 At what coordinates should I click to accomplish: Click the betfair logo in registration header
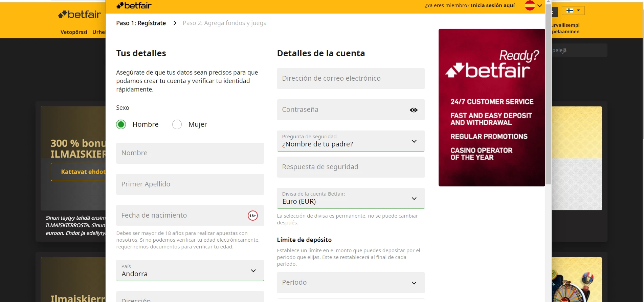(x=134, y=5)
